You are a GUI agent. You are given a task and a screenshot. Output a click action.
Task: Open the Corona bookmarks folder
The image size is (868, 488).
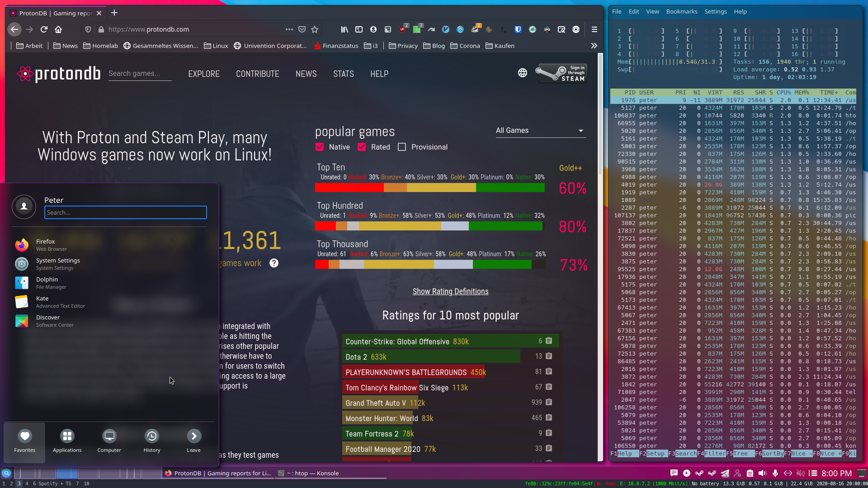click(x=465, y=46)
